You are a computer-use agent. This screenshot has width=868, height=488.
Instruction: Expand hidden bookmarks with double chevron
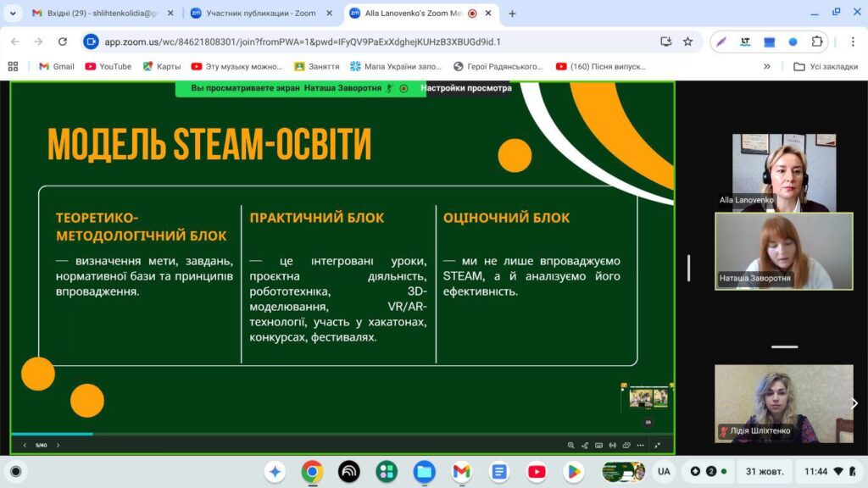pyautogui.click(x=767, y=66)
